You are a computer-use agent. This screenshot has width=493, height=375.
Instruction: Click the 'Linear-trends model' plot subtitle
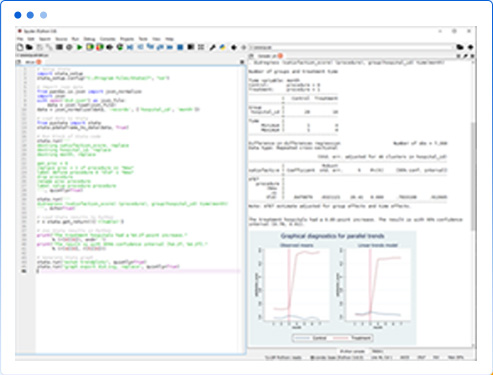pos(377,245)
